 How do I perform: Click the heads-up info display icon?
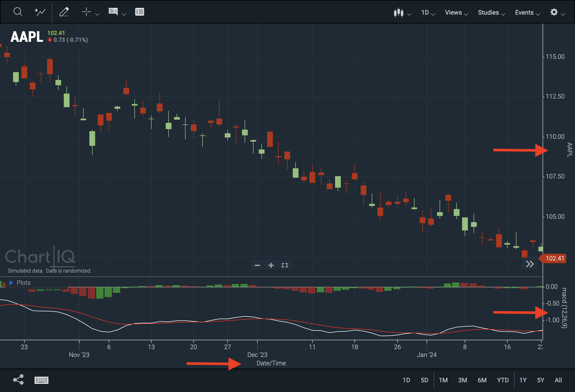coord(113,12)
